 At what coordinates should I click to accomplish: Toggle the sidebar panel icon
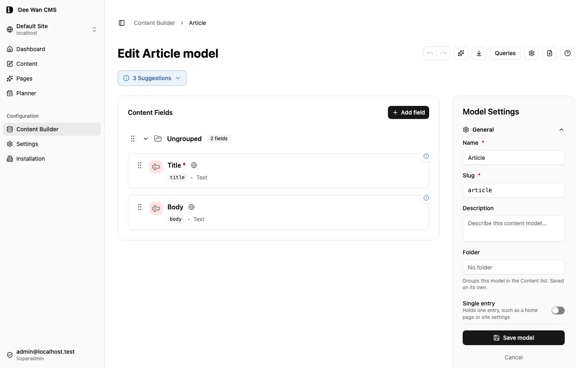122,23
